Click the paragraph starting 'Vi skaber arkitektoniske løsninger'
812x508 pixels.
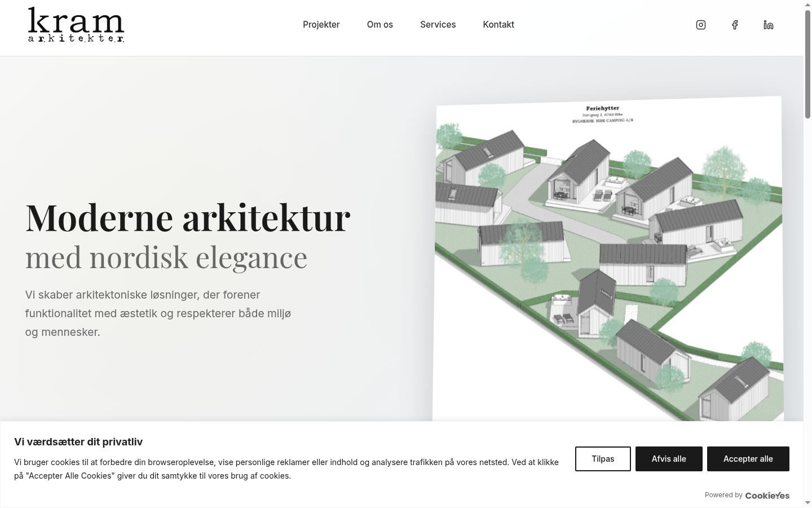pyautogui.click(x=158, y=313)
